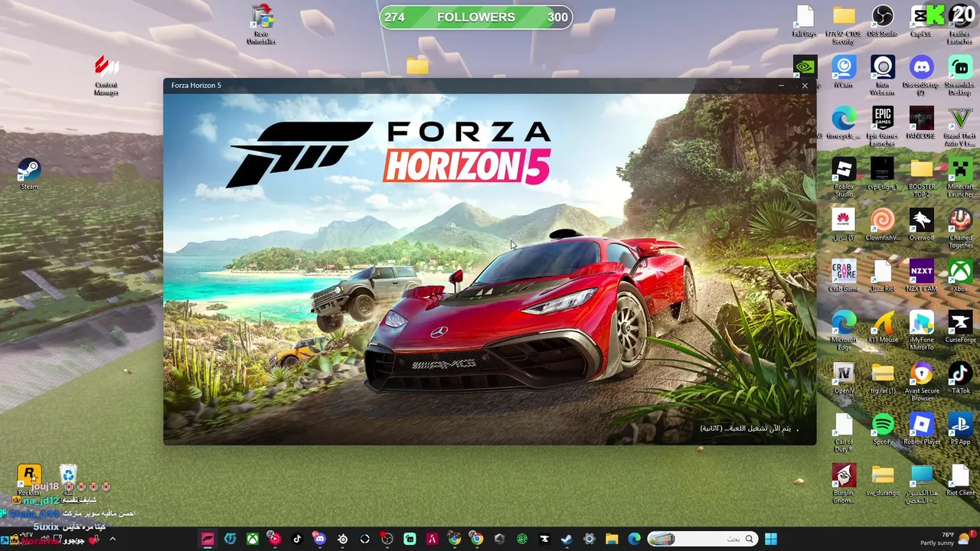Open the OBS Studio desktop shortcut
This screenshot has width=980, height=551.
(x=882, y=21)
